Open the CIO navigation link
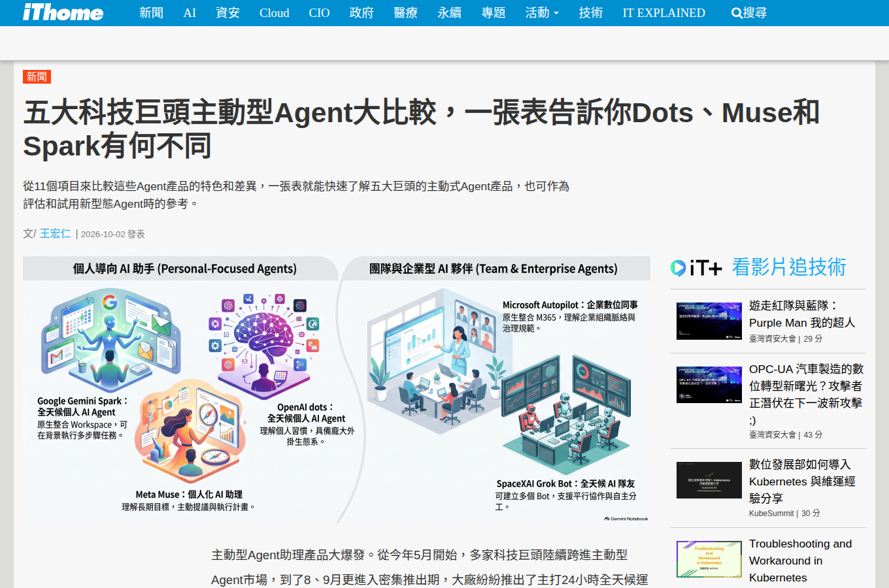This screenshot has height=588, width=889. [319, 12]
